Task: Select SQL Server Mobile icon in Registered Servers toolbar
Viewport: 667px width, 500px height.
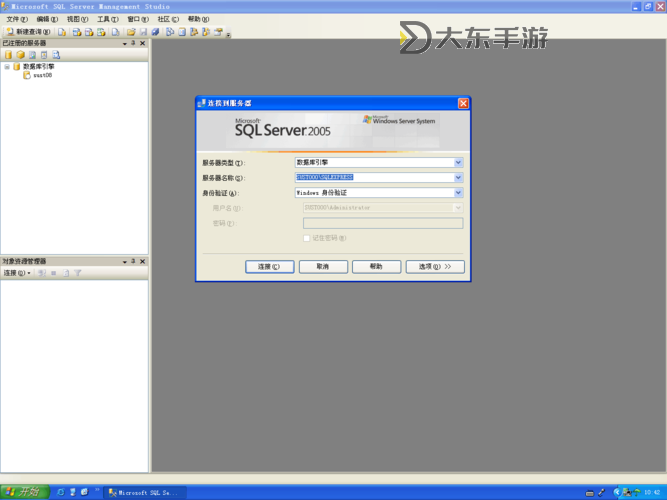Action: [44, 54]
